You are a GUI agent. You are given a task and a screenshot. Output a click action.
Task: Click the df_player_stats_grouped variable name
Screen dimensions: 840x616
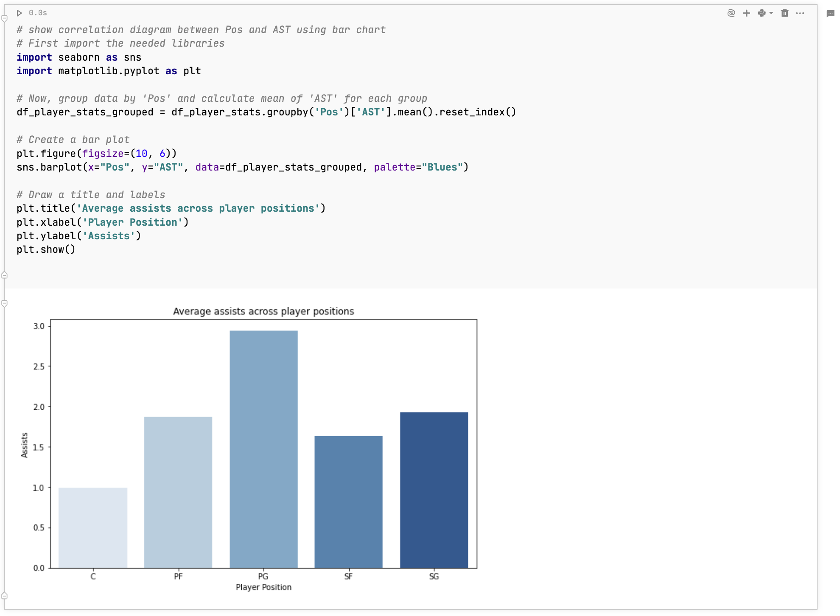84,112
